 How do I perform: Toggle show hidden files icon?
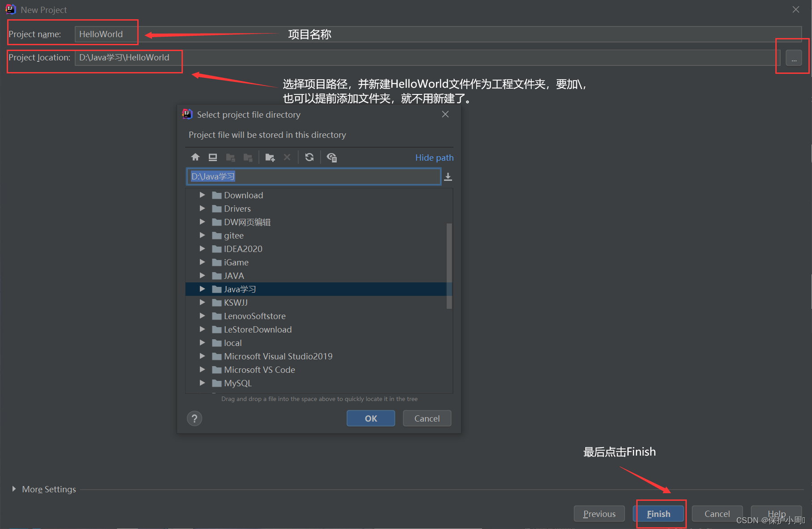pyautogui.click(x=332, y=157)
